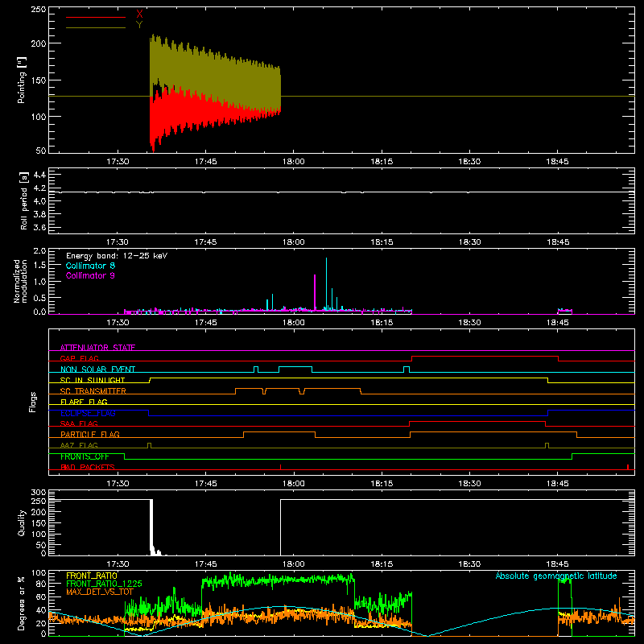Click the SAA_FLAG label
This screenshot has width=644, height=644.
click(x=79, y=423)
